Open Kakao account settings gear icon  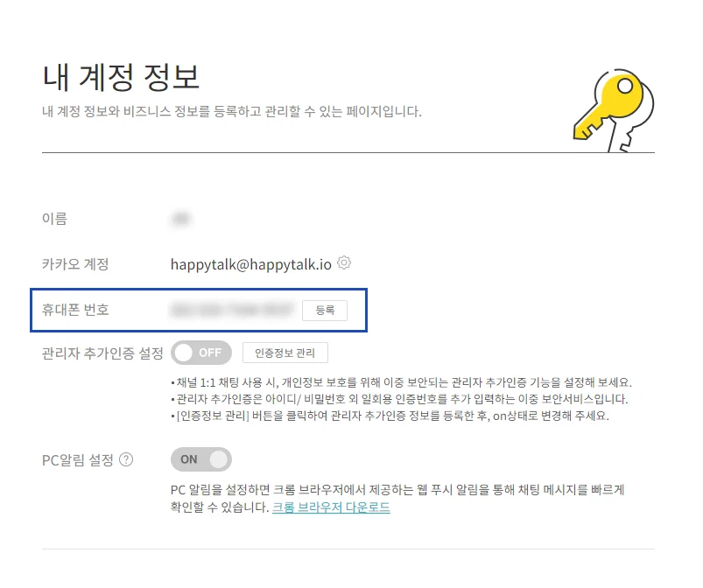(x=344, y=262)
